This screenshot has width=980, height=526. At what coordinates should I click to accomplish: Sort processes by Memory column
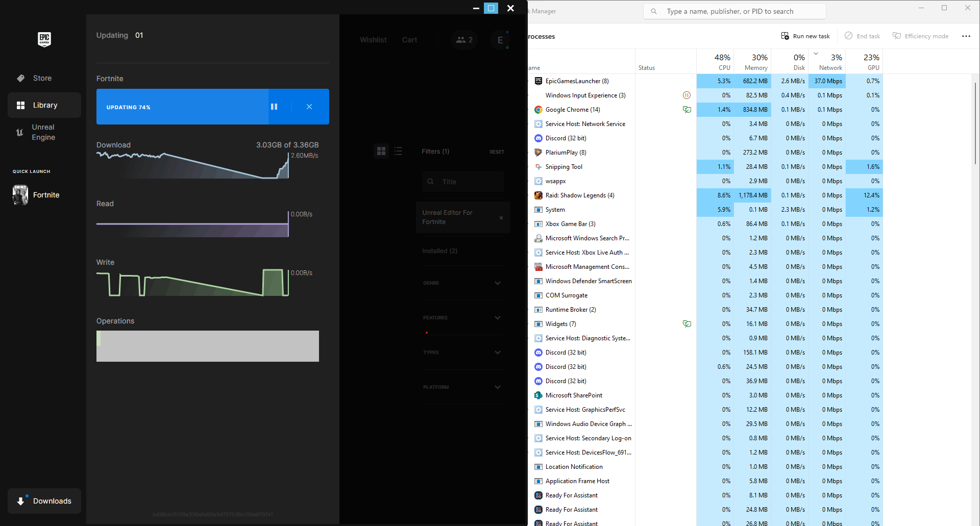tap(752, 62)
